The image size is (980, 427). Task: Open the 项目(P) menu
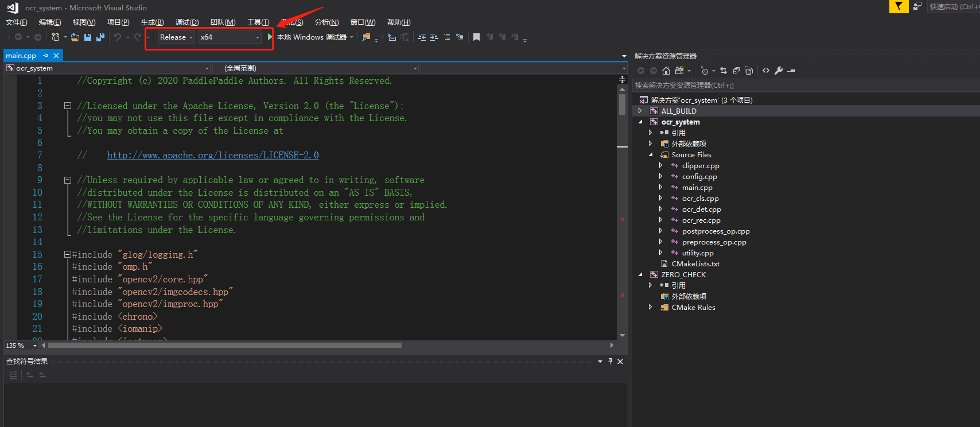pos(118,22)
